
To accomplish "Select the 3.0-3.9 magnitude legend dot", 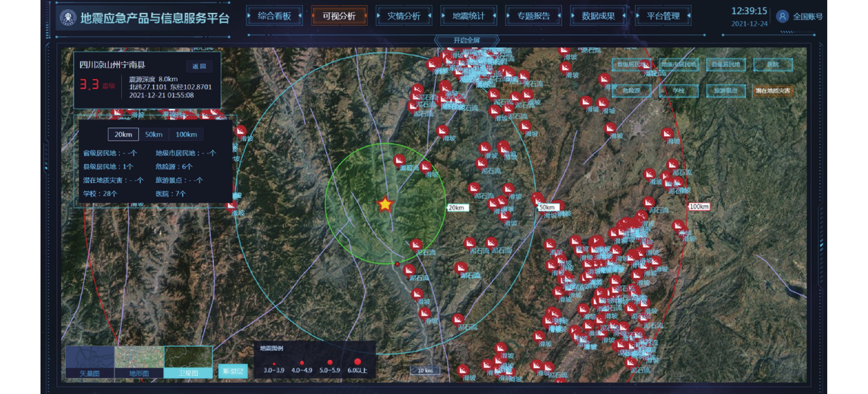I will (x=274, y=364).
